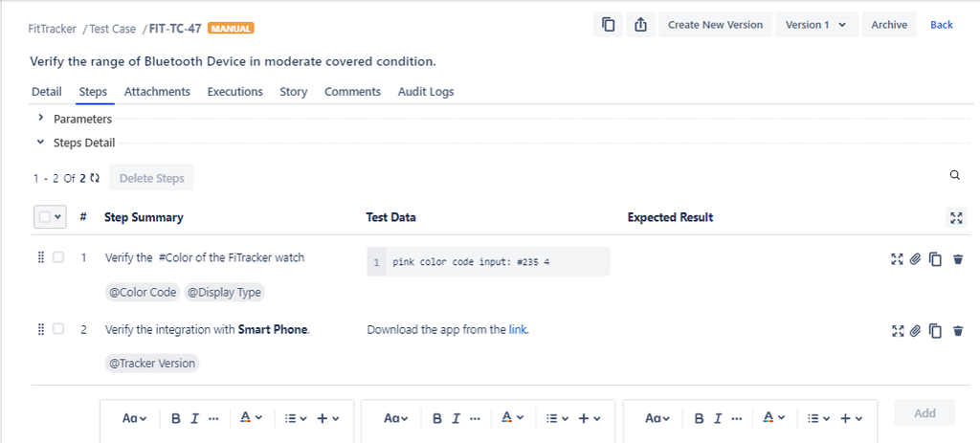Click the @Tracker Version parameter tag
This screenshot has height=443, width=980.
tap(152, 363)
